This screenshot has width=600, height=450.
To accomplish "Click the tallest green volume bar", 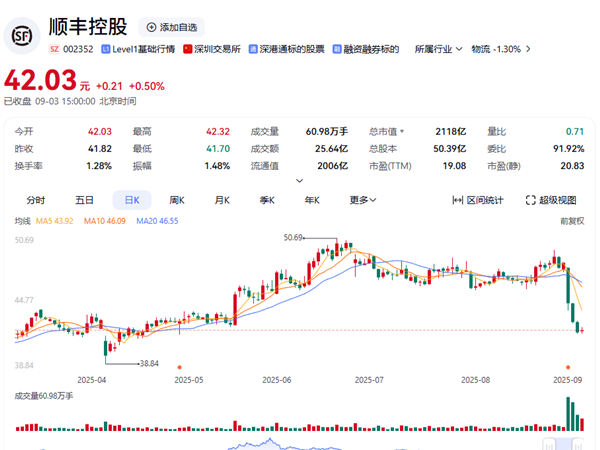I will click(568, 414).
